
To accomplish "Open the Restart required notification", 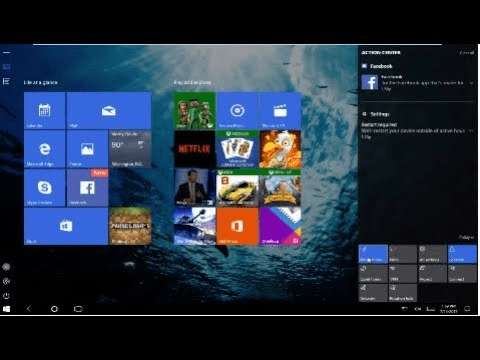I will (x=417, y=130).
